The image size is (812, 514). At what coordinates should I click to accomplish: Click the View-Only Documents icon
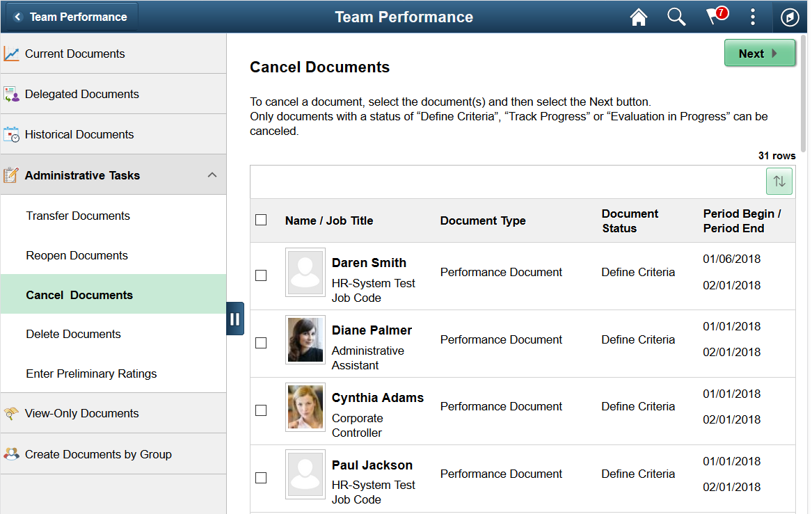tap(11, 414)
